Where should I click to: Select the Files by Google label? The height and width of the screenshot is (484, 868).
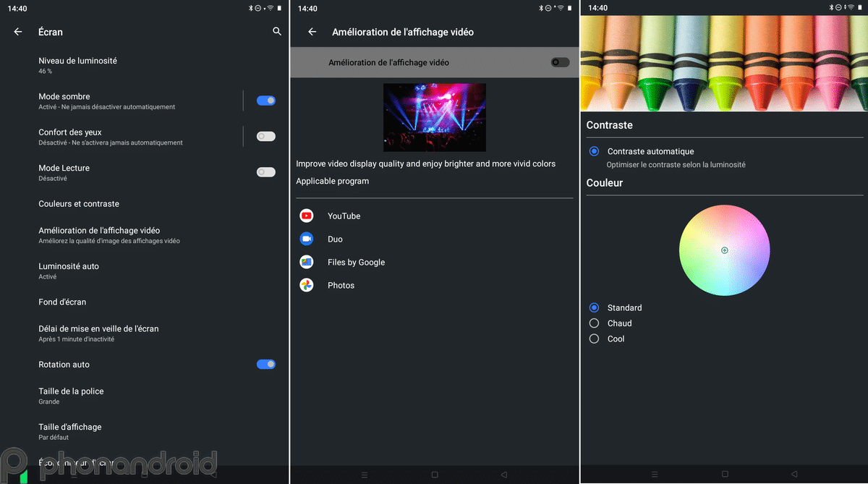pyautogui.click(x=356, y=263)
